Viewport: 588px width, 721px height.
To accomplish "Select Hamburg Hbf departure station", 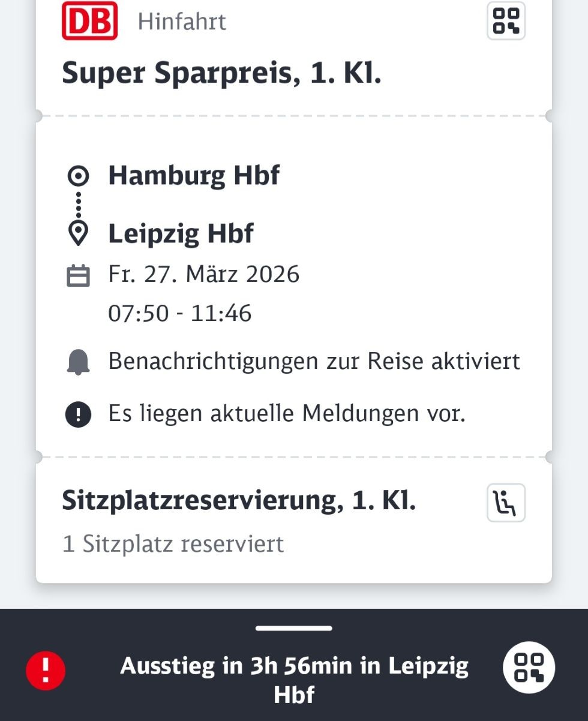I will 194,176.
